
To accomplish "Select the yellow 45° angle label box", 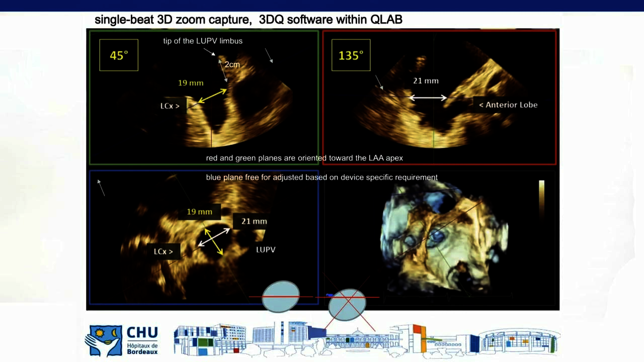I will [119, 55].
